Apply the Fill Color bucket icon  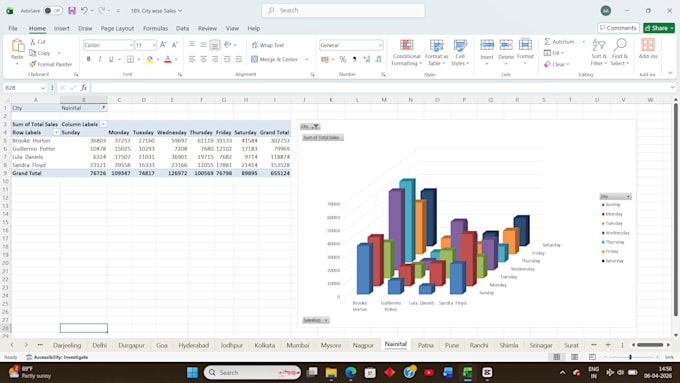[150, 59]
